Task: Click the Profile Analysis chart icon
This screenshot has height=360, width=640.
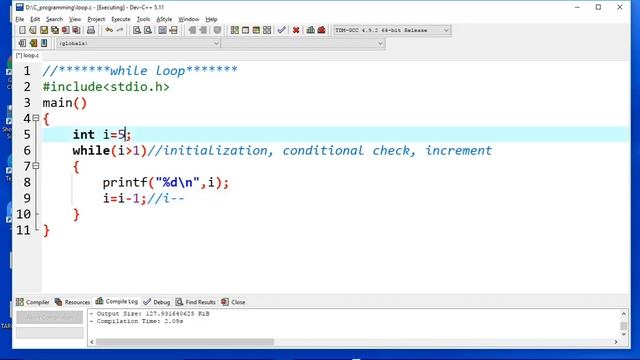Action: click(311, 30)
